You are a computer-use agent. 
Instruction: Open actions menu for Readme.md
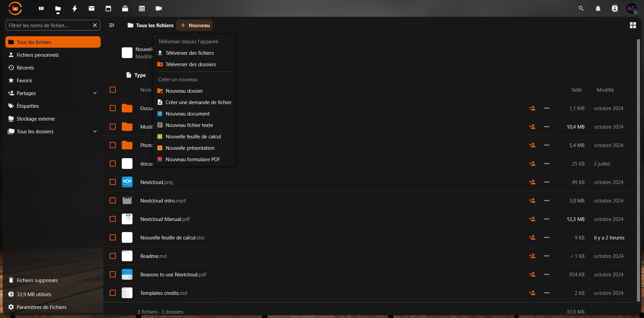(547, 256)
